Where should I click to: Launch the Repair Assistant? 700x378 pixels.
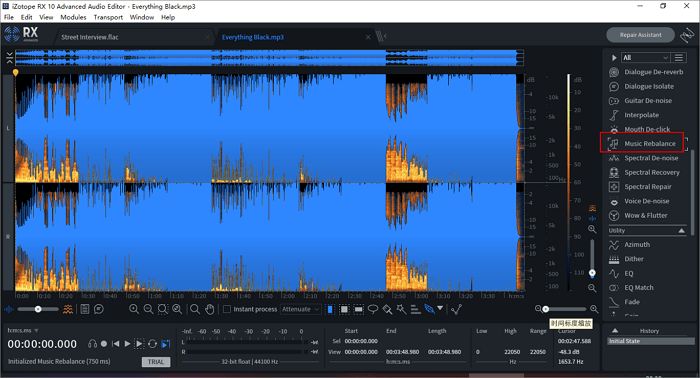click(x=640, y=35)
